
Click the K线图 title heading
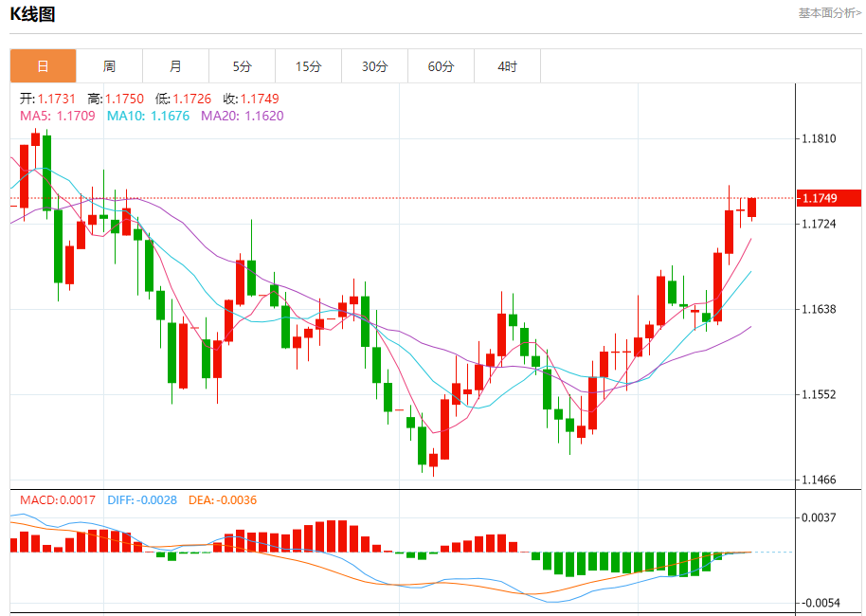click(33, 14)
